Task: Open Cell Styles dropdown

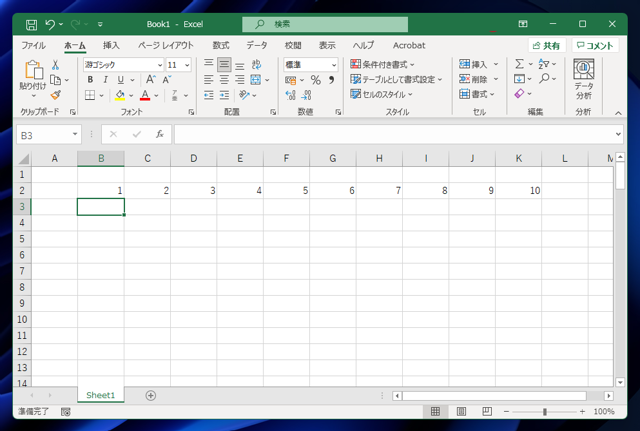Action: click(382, 95)
